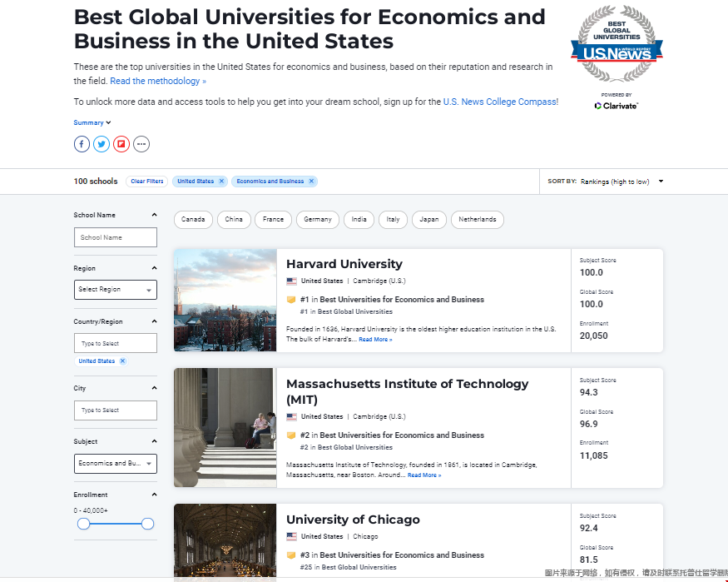The image size is (728, 582).
Task: Click the right enrollment slider handle
Action: [x=147, y=524]
